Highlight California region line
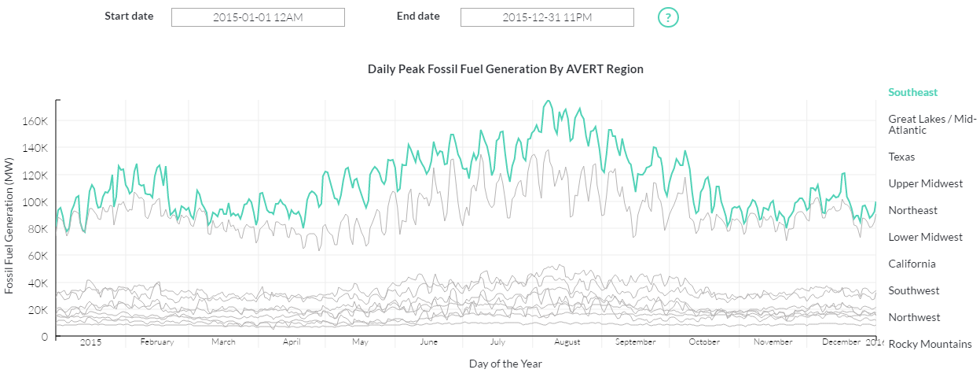This screenshot has height=373, width=980. coord(912,264)
